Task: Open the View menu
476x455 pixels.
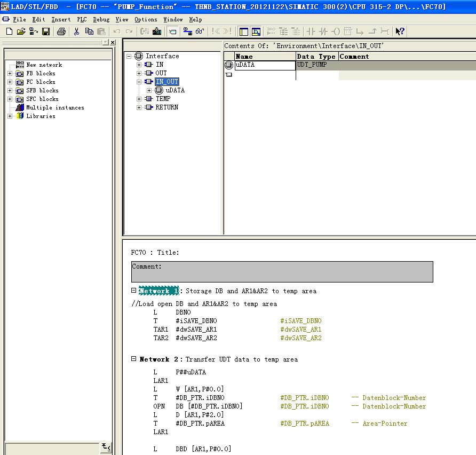Action: (x=122, y=19)
